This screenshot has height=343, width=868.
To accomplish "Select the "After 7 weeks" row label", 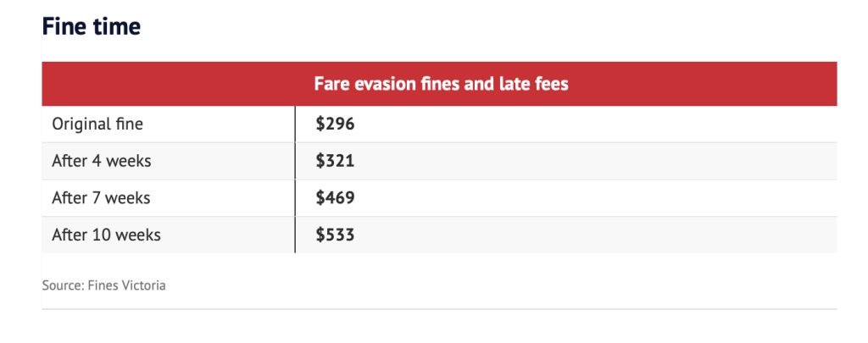I will click(102, 197).
